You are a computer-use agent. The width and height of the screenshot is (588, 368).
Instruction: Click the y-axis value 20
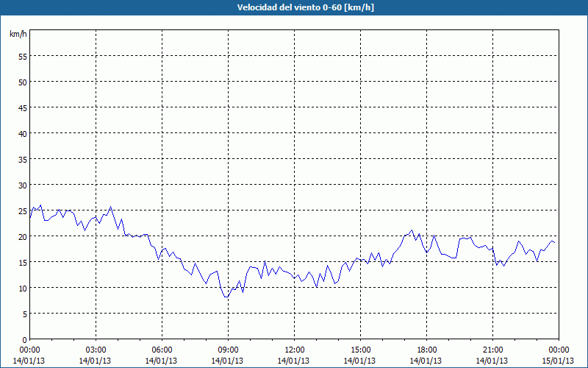click(23, 238)
